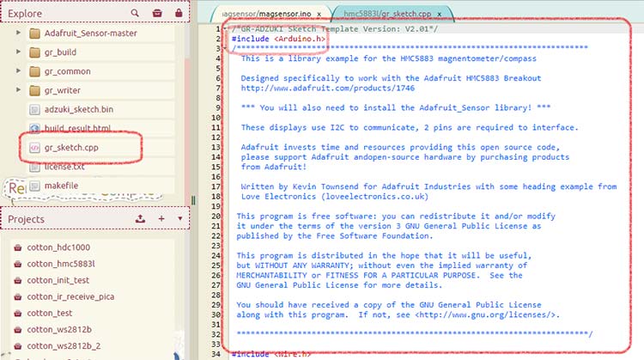Click the gr_build folder icon
The height and width of the screenshot is (360, 644).
[x=35, y=52]
